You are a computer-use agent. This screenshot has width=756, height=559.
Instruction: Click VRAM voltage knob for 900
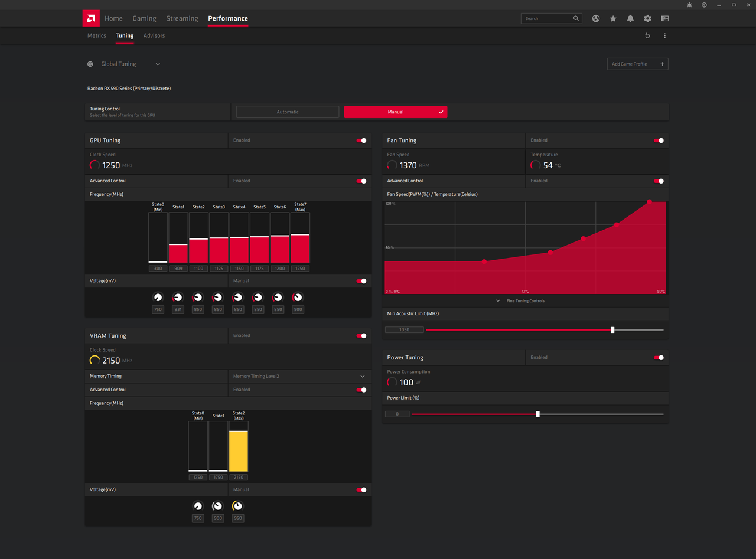coord(218,506)
